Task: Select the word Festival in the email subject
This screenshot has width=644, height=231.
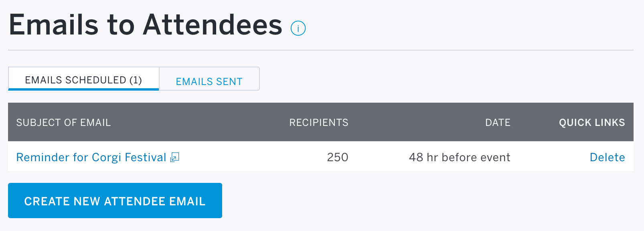Action: pyautogui.click(x=146, y=157)
